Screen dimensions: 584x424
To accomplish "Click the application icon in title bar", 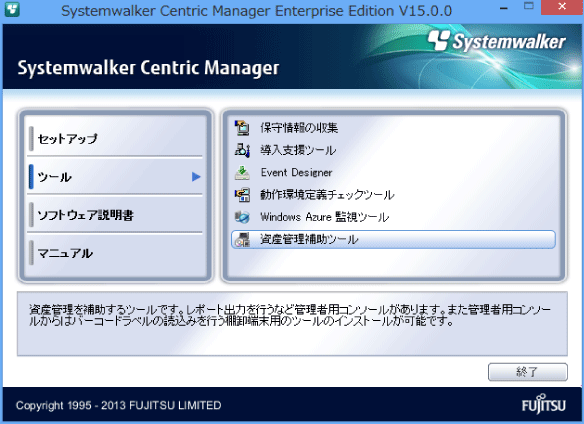I will [x=12, y=9].
